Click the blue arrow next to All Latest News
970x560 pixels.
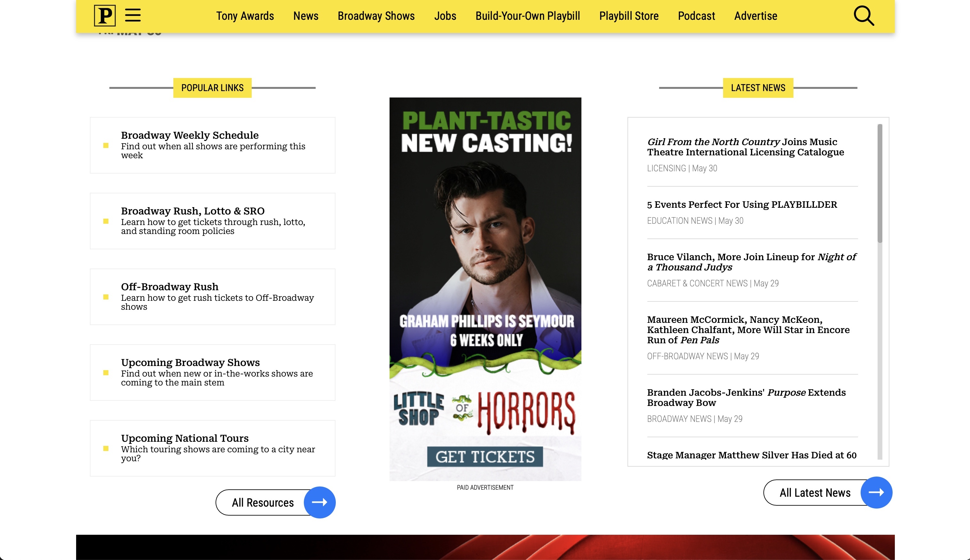click(x=876, y=492)
